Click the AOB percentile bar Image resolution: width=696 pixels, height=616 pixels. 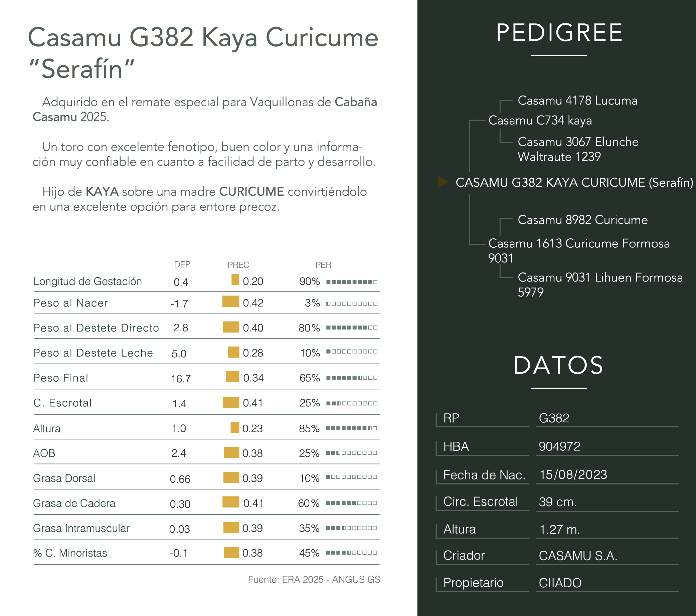pyautogui.click(x=351, y=453)
